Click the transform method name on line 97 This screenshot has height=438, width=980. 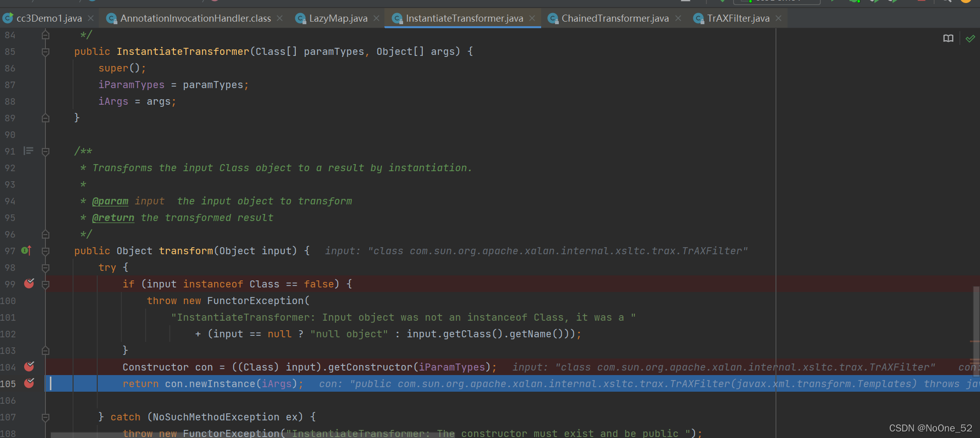pyautogui.click(x=186, y=251)
